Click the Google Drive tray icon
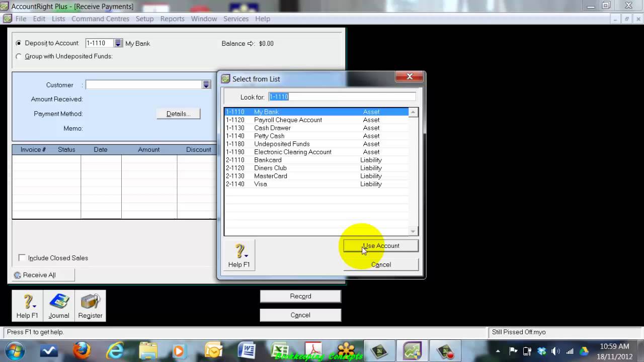 coord(584,351)
